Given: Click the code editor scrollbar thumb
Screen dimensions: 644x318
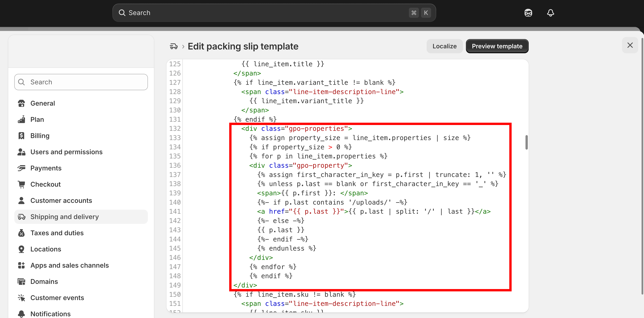Looking at the screenshot, I should pos(527,142).
